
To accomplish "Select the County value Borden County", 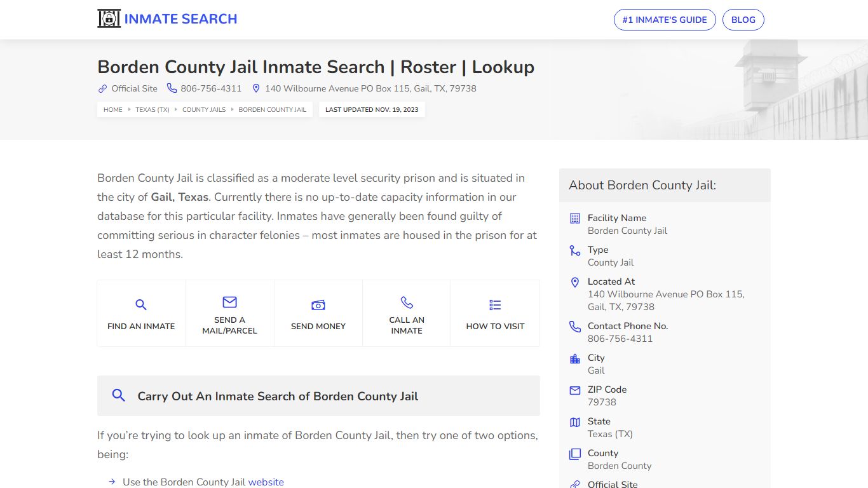I will point(620,466).
